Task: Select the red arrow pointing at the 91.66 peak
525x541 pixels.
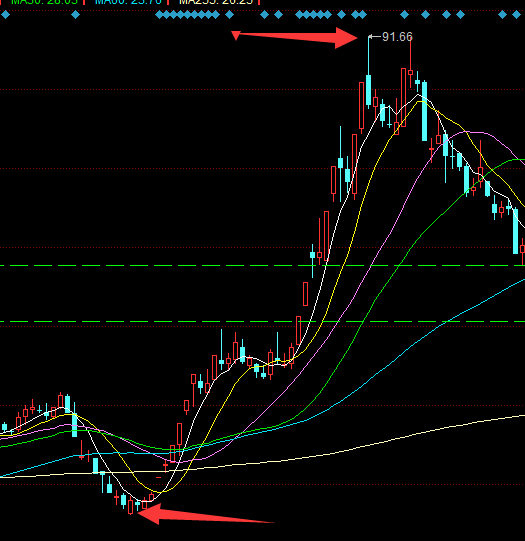Action: click(295, 37)
